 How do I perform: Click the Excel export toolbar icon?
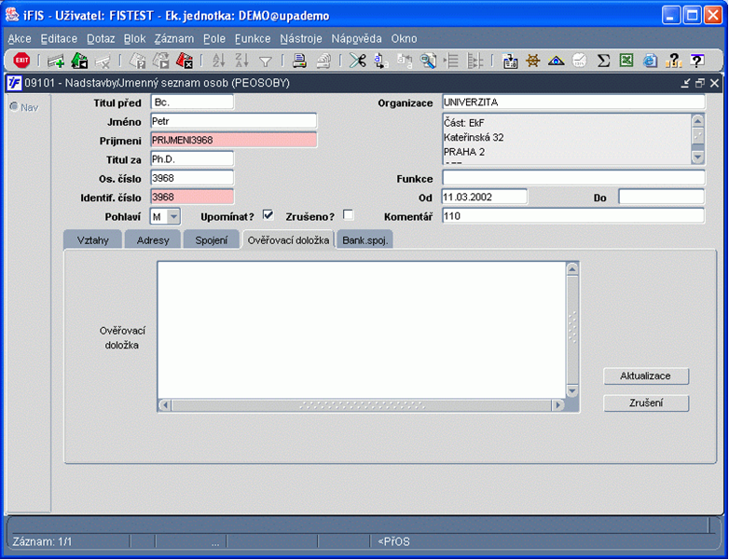tap(626, 61)
